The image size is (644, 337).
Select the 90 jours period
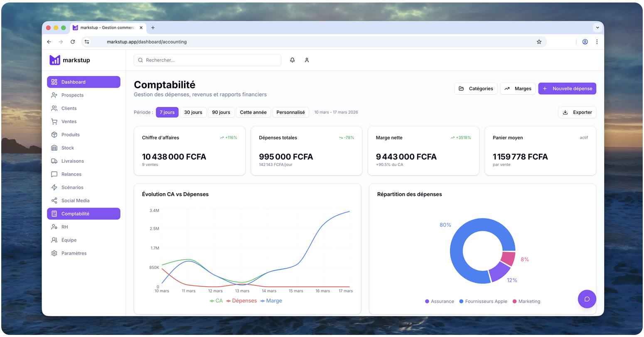pos(221,112)
